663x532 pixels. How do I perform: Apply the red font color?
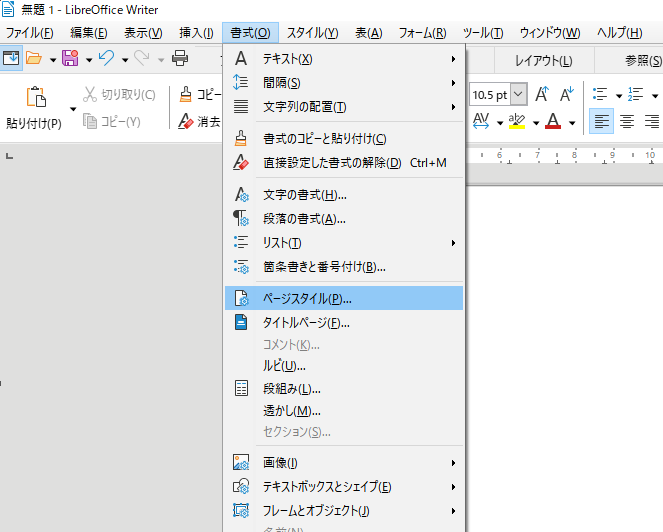pos(553,121)
